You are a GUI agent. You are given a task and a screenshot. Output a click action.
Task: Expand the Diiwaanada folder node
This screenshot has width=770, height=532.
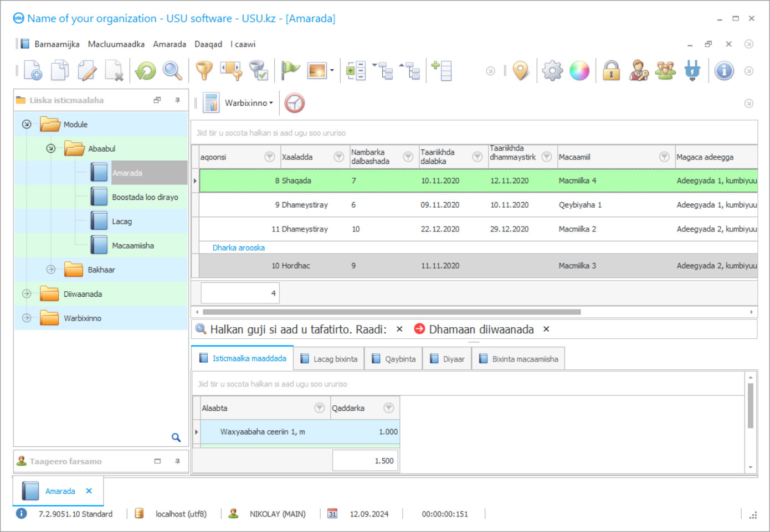(x=27, y=294)
